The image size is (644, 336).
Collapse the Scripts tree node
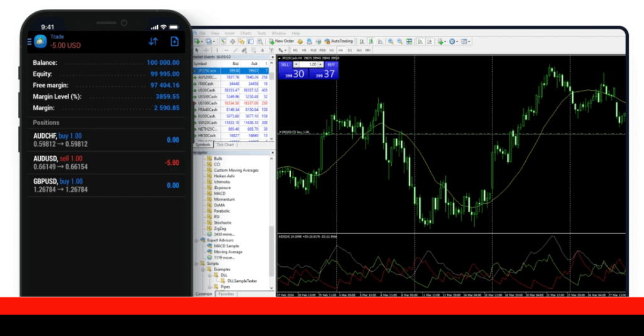point(196,263)
